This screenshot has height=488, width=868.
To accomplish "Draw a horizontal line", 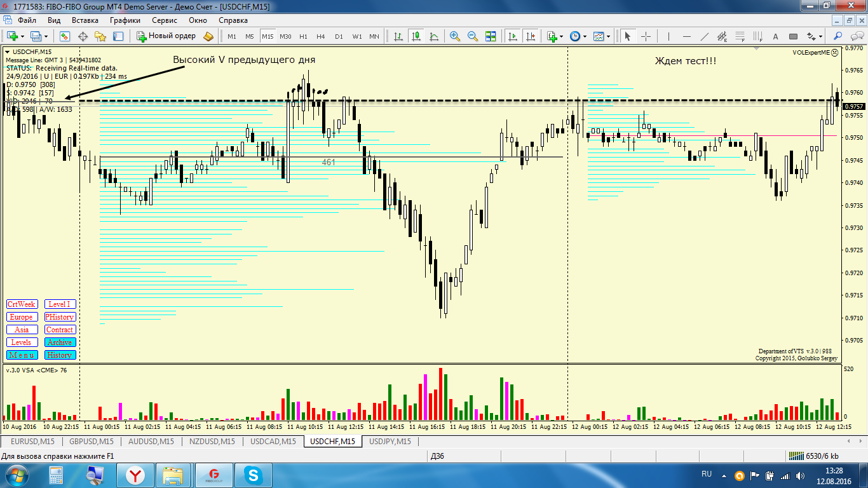I will 686,36.
